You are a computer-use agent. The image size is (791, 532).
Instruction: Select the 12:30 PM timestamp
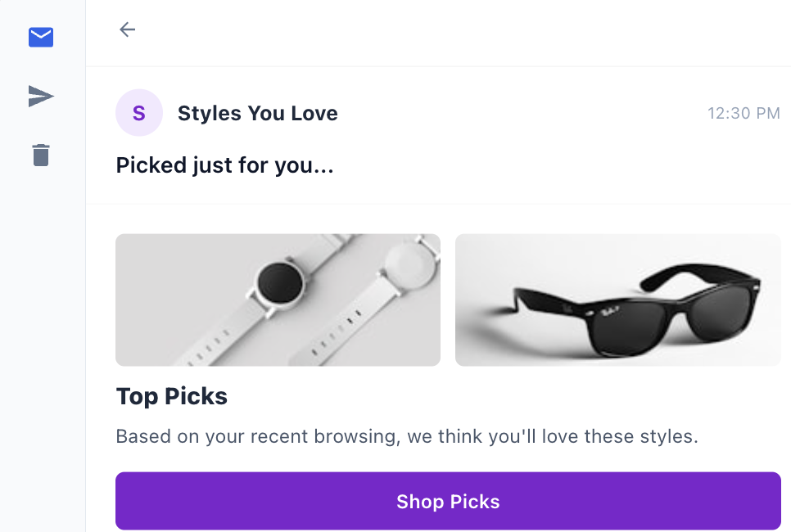pyautogui.click(x=744, y=113)
